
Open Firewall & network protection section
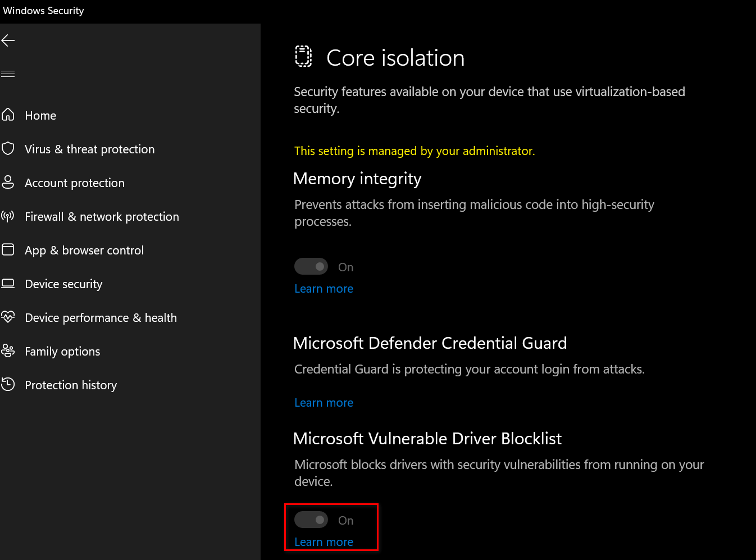click(102, 217)
